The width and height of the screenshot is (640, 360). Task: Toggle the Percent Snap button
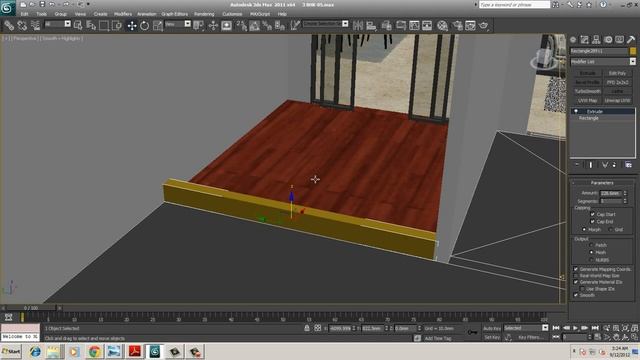[x=267, y=26]
